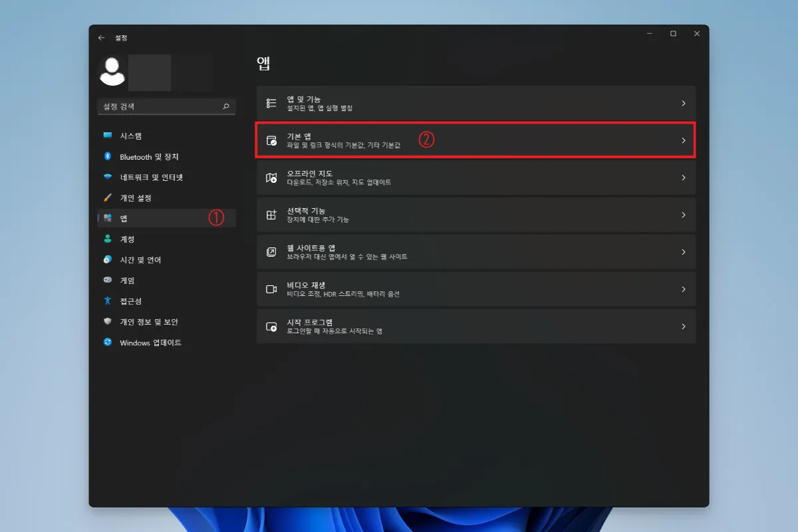Click the user profile picture
The height and width of the screenshot is (532, 798).
112,70
